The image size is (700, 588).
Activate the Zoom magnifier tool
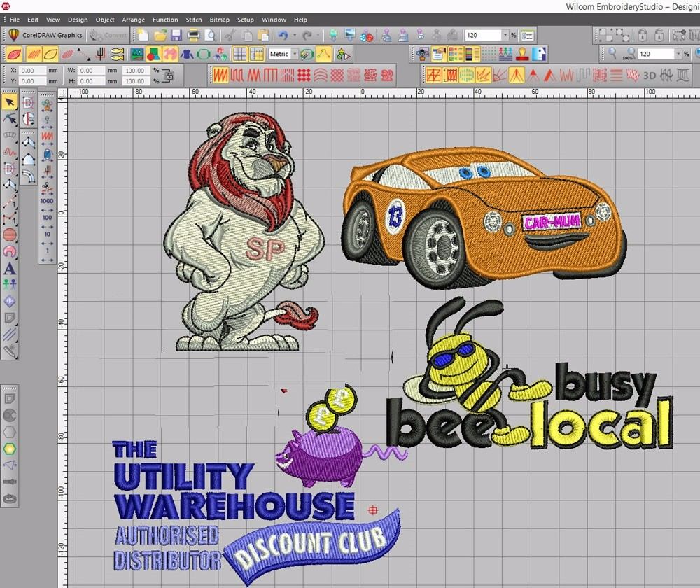tap(611, 52)
